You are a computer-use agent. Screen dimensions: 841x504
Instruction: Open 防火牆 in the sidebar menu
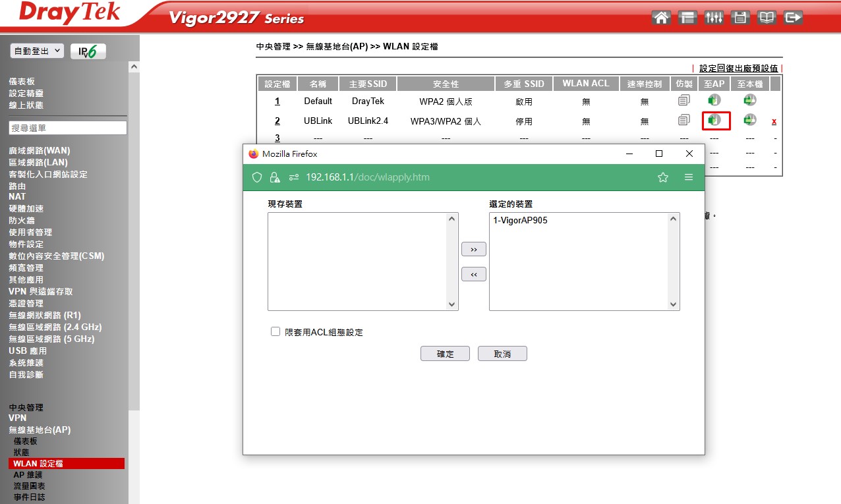(21, 220)
